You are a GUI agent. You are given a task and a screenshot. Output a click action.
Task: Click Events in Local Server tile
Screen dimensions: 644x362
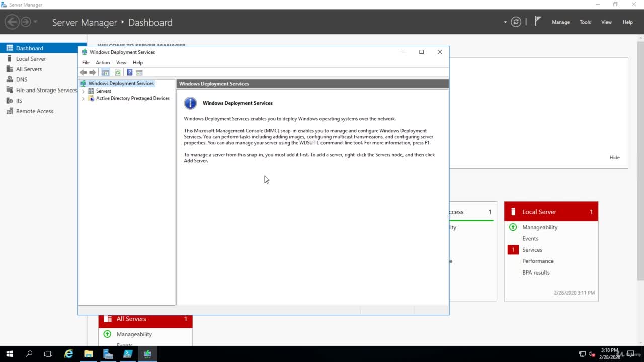pos(530,239)
